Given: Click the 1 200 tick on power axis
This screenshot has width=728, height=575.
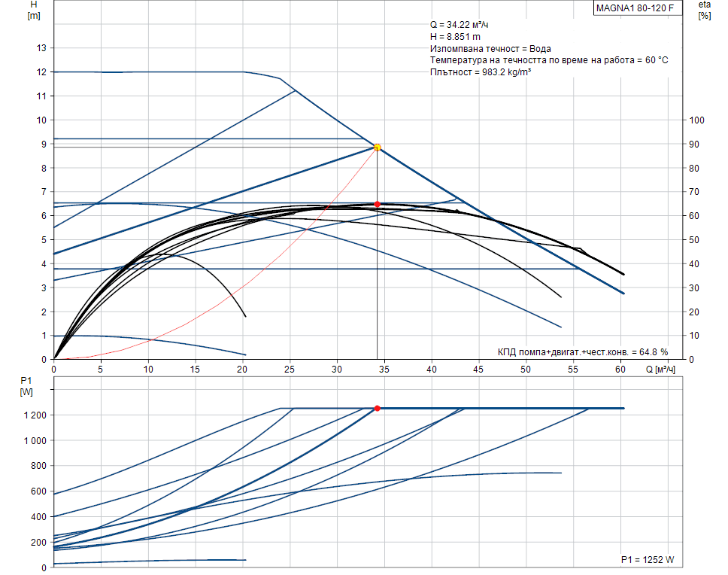Looking at the screenshot, I should pos(35,415).
